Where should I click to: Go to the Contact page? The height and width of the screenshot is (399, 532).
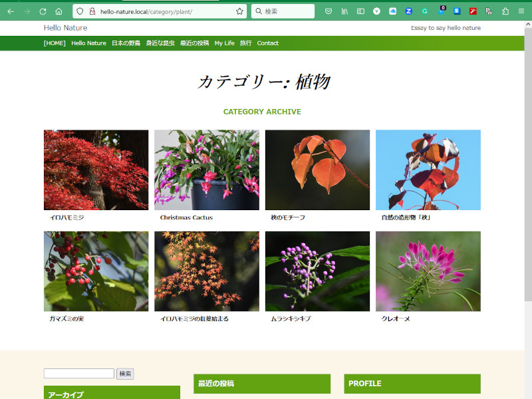[267, 43]
